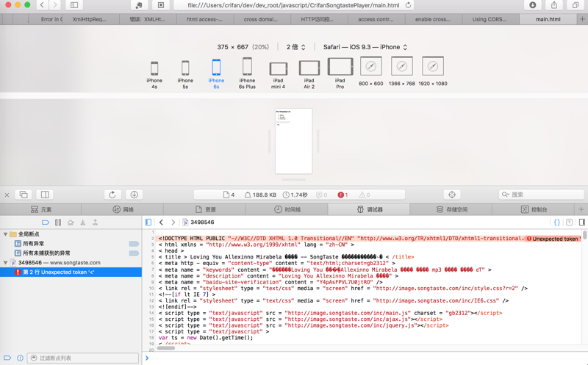The image size is (588, 365).
Task: Toggle the type information T icon
Action: point(569,223)
